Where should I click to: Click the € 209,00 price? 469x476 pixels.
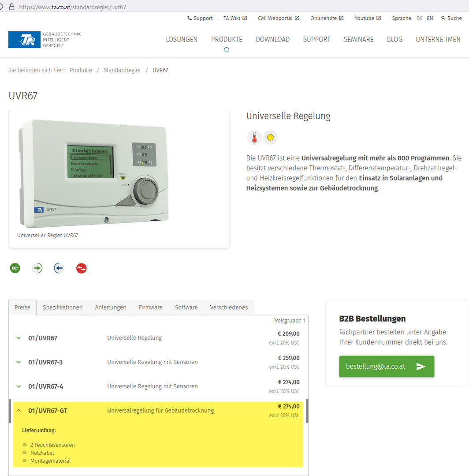(x=289, y=334)
